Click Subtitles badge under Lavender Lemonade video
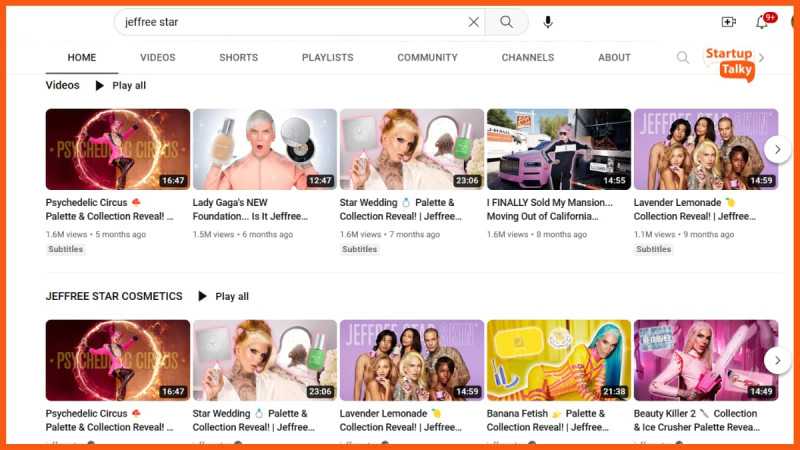This screenshot has width=800, height=450. coord(653,249)
